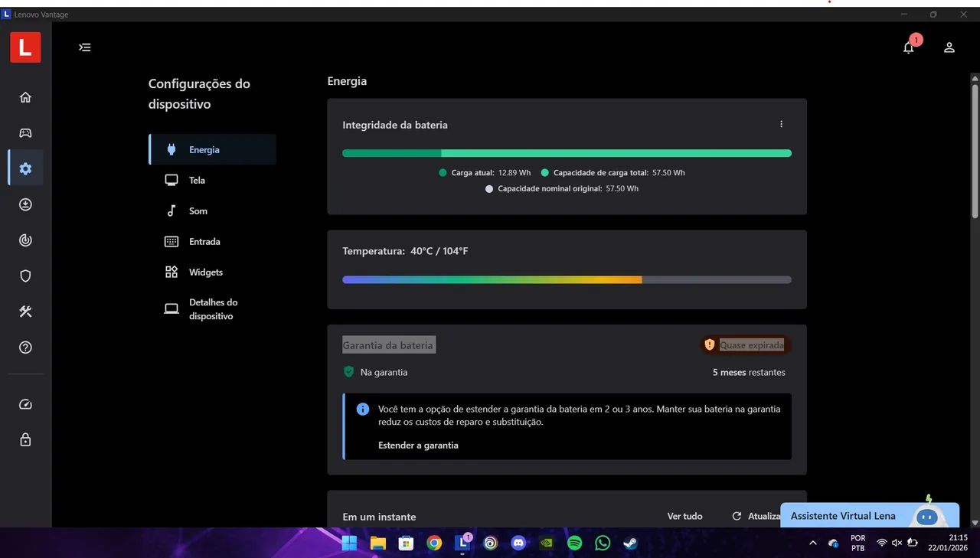This screenshot has width=980, height=558.
Task: Open the Widgets settings tab
Action: pyautogui.click(x=205, y=272)
